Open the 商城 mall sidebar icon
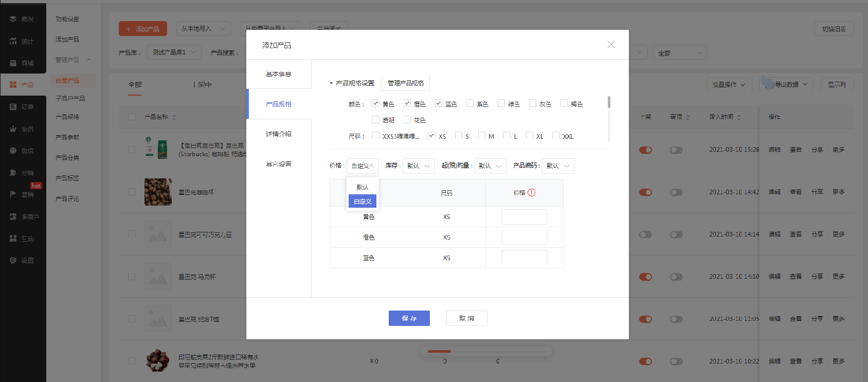 click(x=13, y=63)
